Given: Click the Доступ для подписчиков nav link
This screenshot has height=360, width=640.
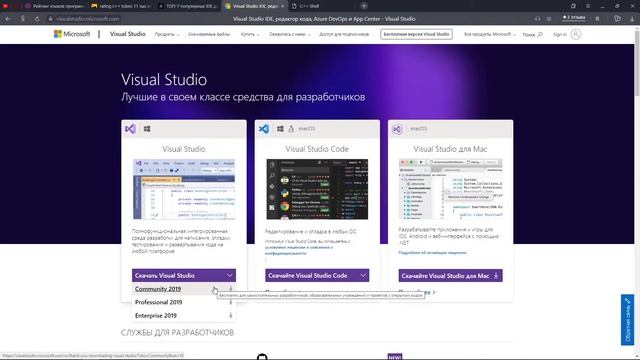Looking at the screenshot, I should click(344, 34).
